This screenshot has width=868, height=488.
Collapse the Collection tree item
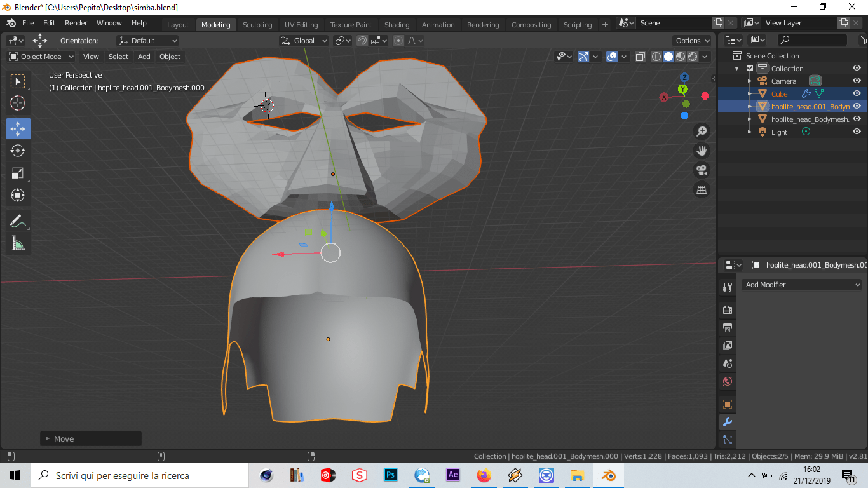pyautogui.click(x=737, y=69)
